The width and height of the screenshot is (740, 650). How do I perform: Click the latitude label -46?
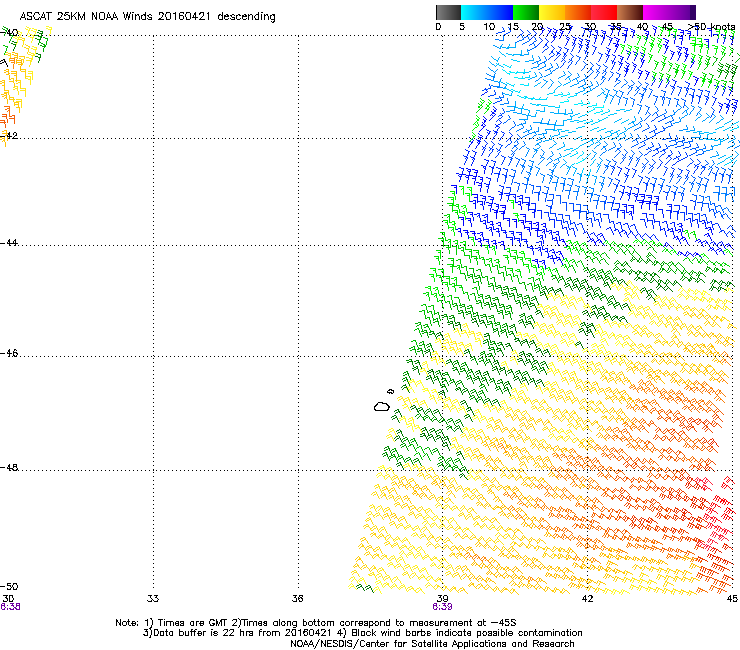tap(9, 353)
